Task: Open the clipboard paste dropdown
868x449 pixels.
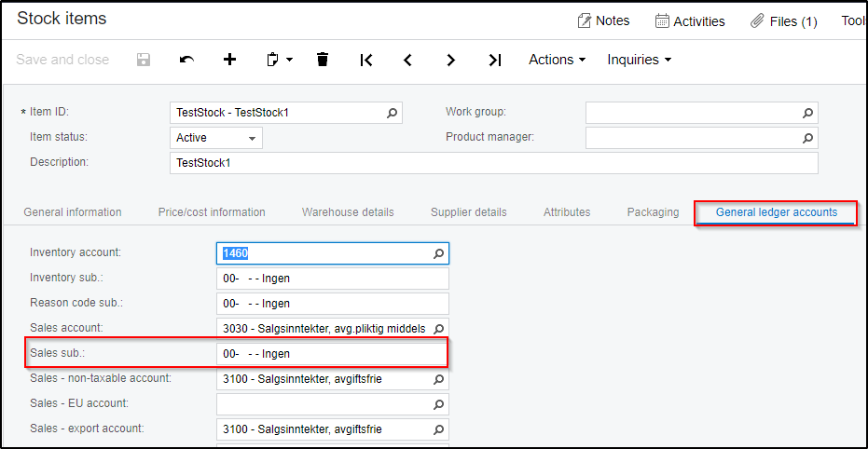Action: pos(280,60)
